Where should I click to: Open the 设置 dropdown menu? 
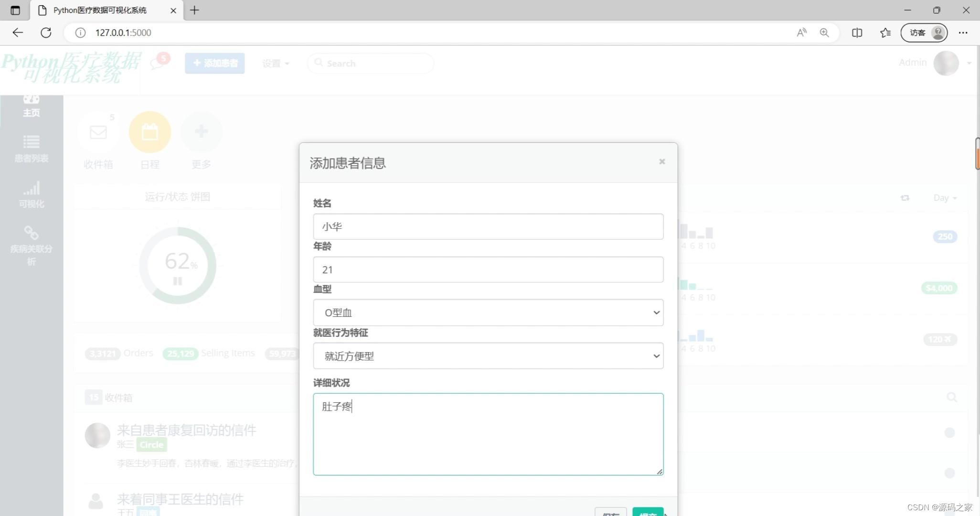(x=276, y=64)
